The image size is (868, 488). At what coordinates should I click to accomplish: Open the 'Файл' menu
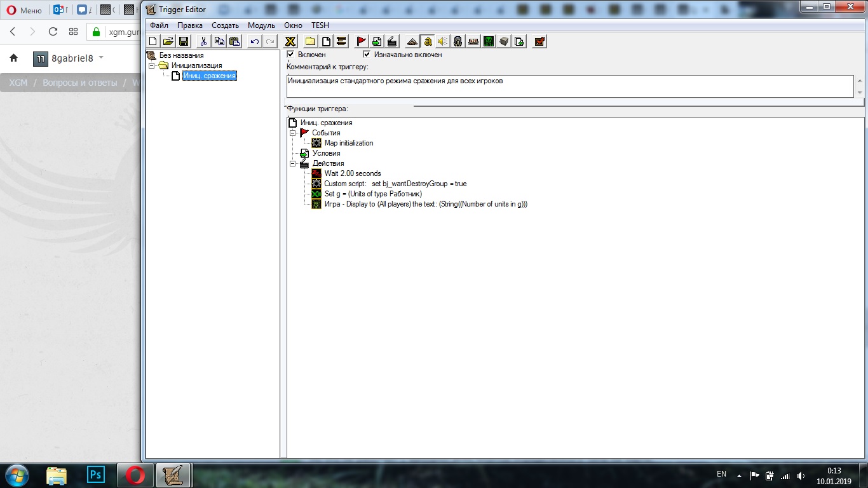click(159, 25)
